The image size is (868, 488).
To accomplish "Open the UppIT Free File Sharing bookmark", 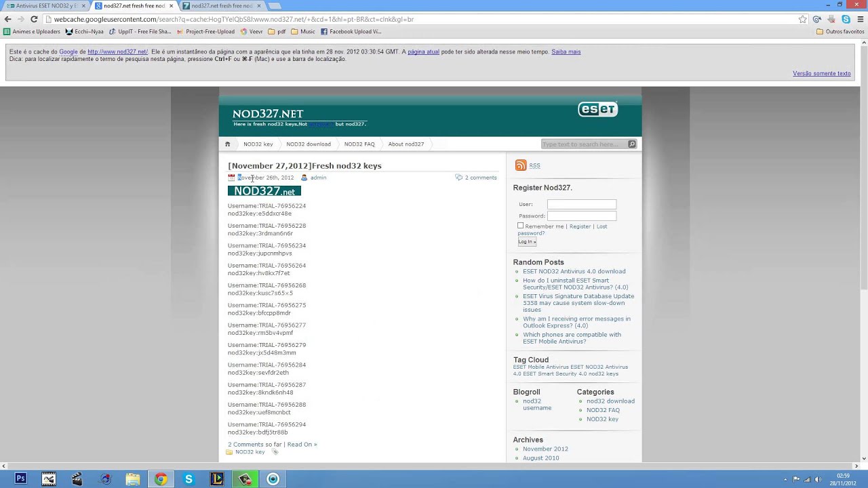I will [140, 31].
